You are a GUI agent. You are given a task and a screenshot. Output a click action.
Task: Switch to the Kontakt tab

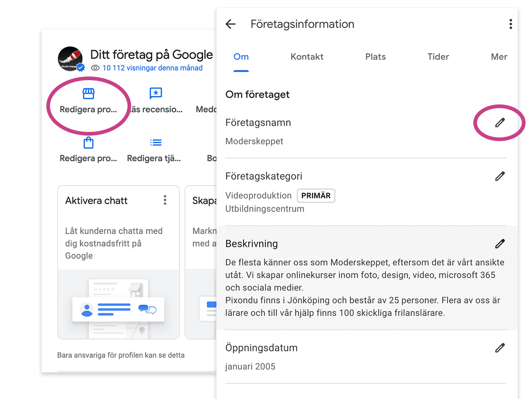pyautogui.click(x=307, y=57)
